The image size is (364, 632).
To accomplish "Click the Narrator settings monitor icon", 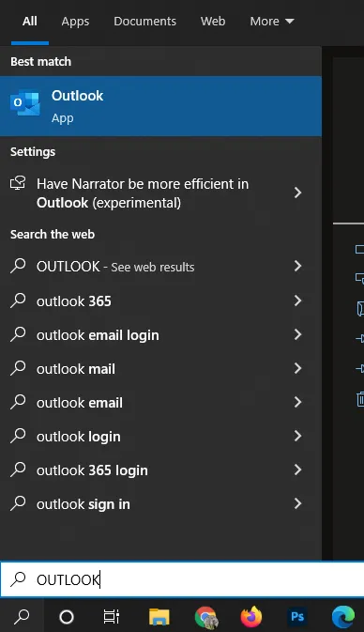I will tap(18, 183).
